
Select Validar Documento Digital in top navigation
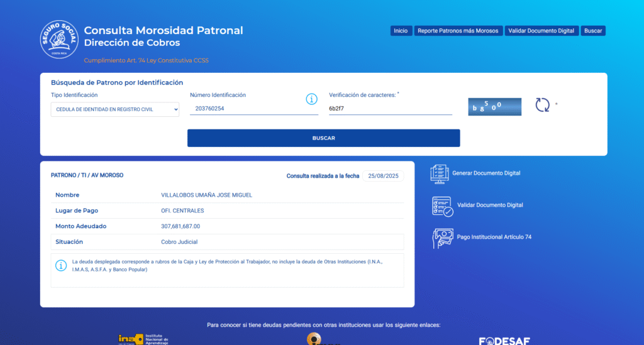pyautogui.click(x=541, y=31)
